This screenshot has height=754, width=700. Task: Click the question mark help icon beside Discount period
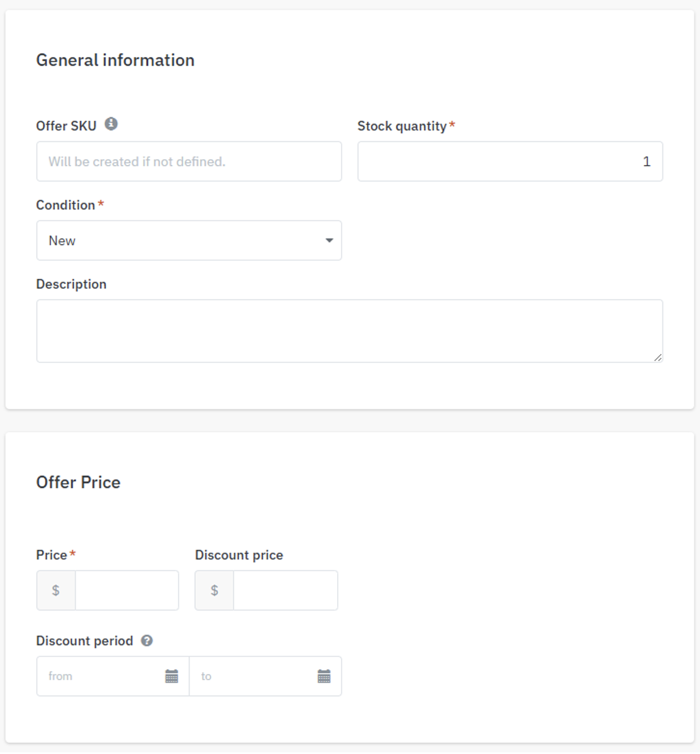pyautogui.click(x=147, y=641)
